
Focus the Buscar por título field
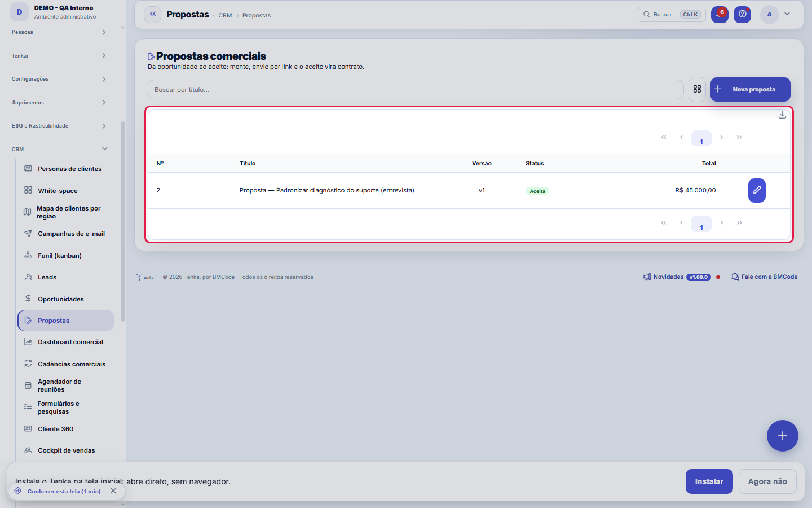(416, 90)
